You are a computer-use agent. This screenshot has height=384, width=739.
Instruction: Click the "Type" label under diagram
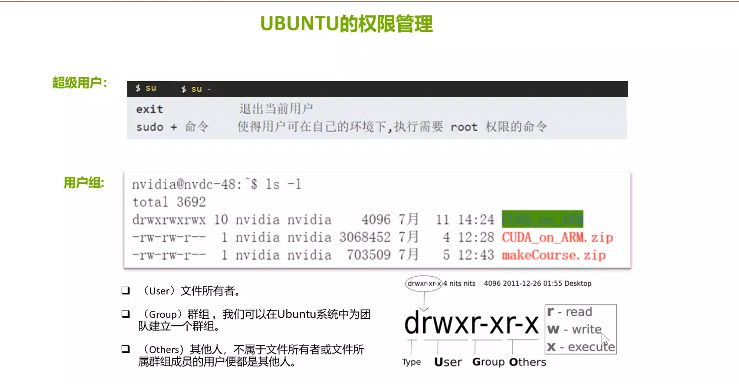(x=411, y=362)
